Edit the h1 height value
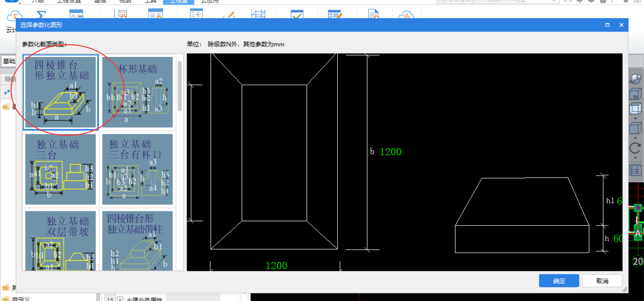 (x=619, y=201)
